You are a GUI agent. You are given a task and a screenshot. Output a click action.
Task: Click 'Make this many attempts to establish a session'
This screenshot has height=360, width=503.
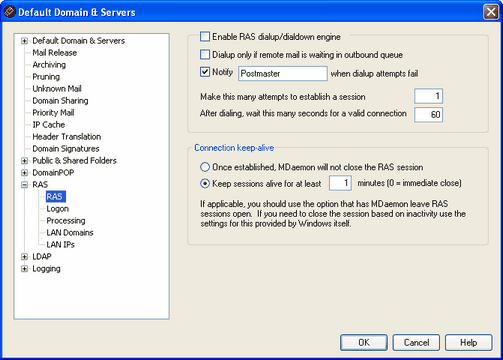click(x=283, y=97)
